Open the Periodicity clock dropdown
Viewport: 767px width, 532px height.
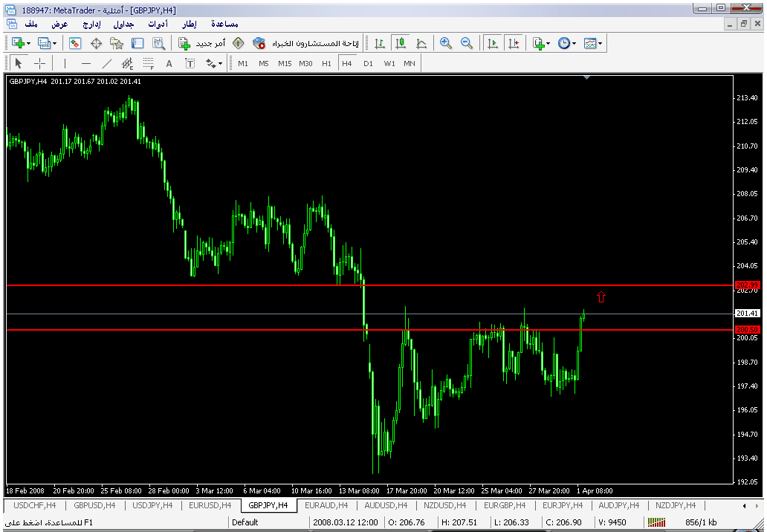[567, 43]
